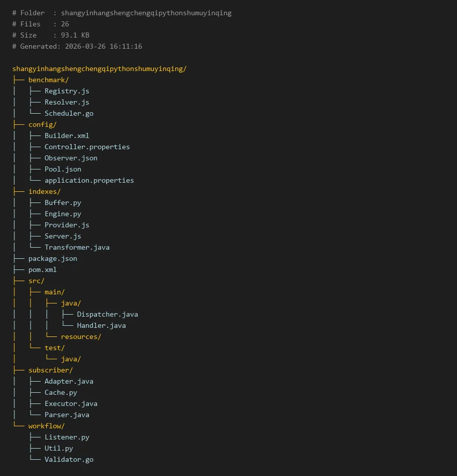
Task: Click the indexes/ folder name
Action: click(44, 192)
